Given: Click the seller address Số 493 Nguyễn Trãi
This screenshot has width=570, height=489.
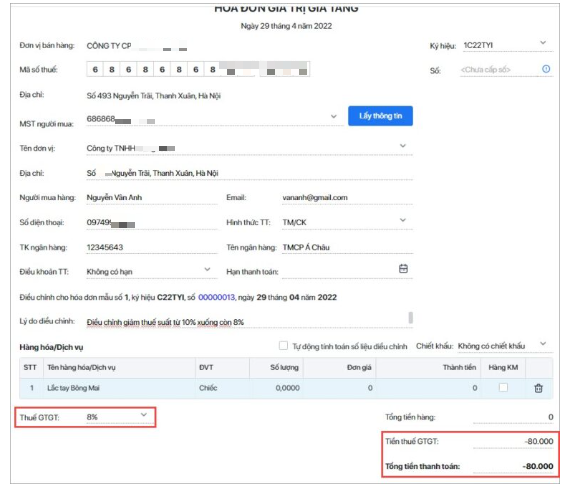Looking at the screenshot, I should [x=153, y=96].
